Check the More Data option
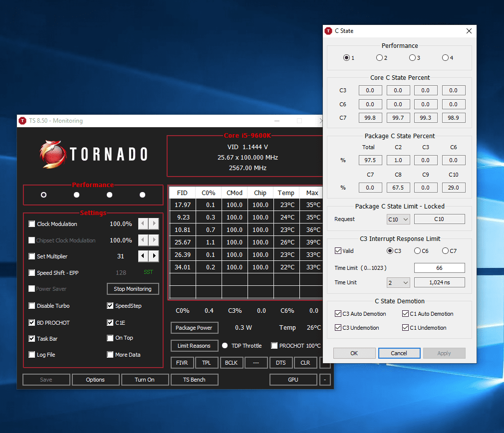The width and height of the screenshot is (504, 433). [x=110, y=355]
